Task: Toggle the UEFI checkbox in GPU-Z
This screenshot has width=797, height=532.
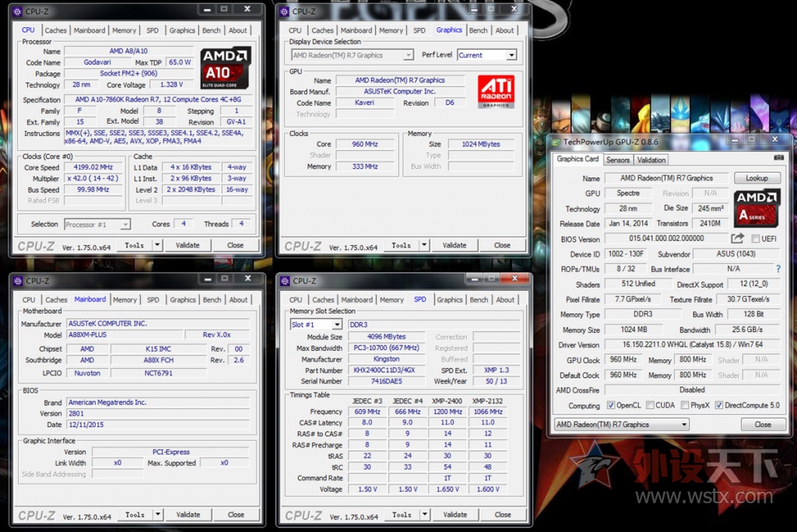Action: tap(755, 238)
